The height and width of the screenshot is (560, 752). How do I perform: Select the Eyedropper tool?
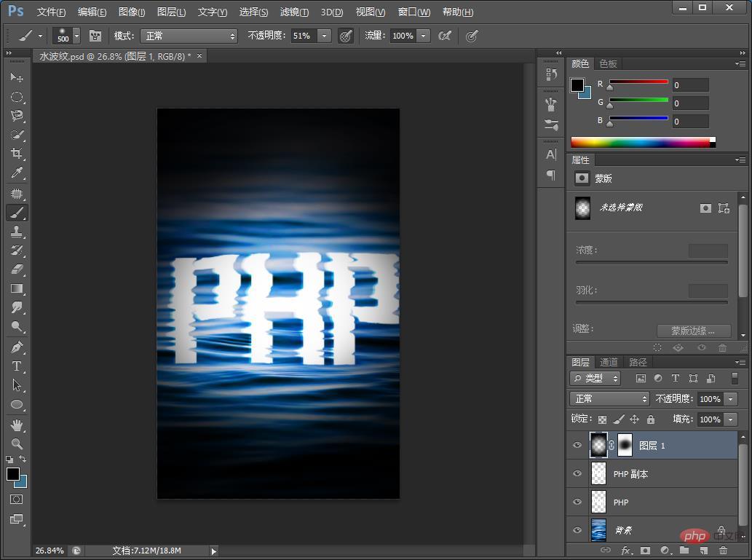pos(17,173)
